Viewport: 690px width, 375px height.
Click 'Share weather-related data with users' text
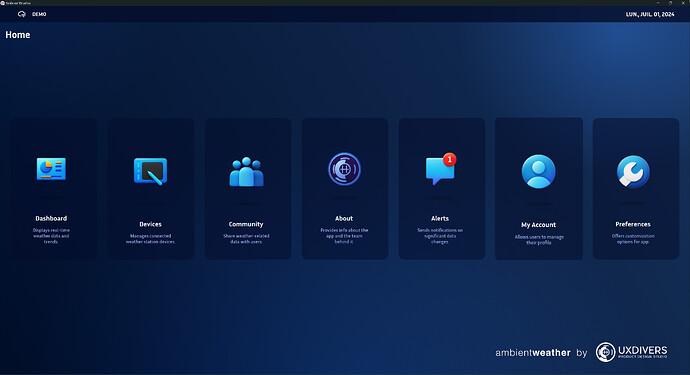click(246, 239)
